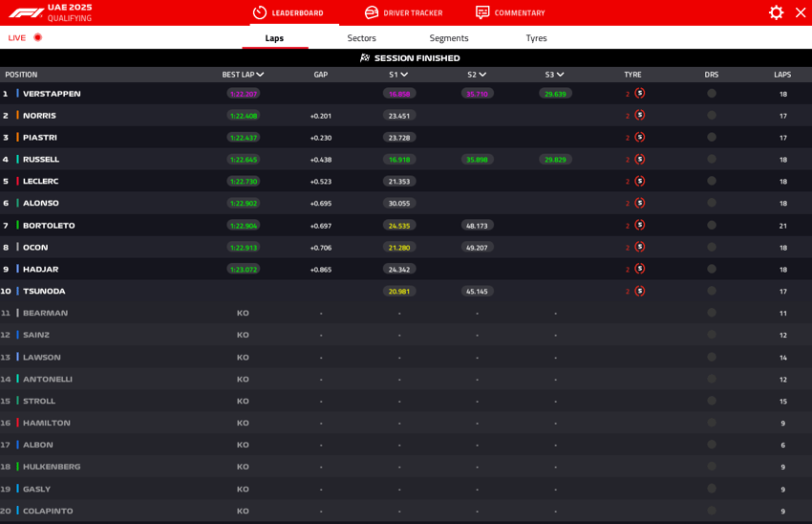Switch to the Commentary tab

click(x=511, y=13)
